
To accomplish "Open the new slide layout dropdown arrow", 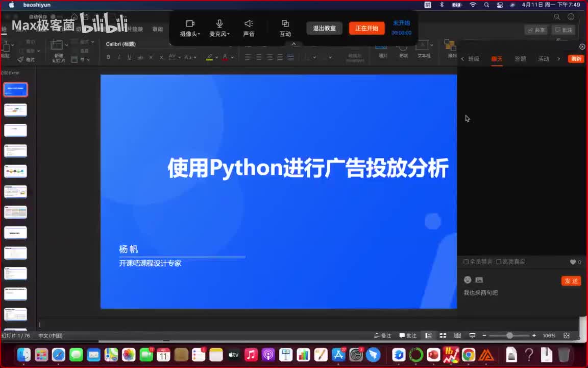I will [x=67, y=45].
